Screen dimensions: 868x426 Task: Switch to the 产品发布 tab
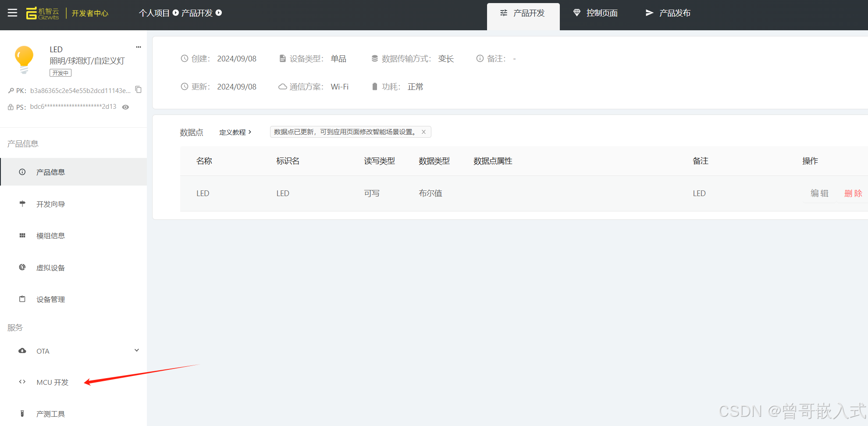(x=668, y=13)
